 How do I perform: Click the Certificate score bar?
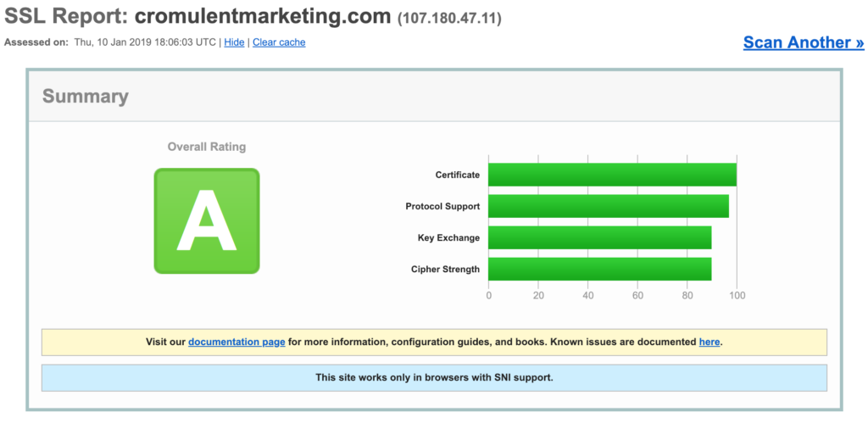coord(612,175)
